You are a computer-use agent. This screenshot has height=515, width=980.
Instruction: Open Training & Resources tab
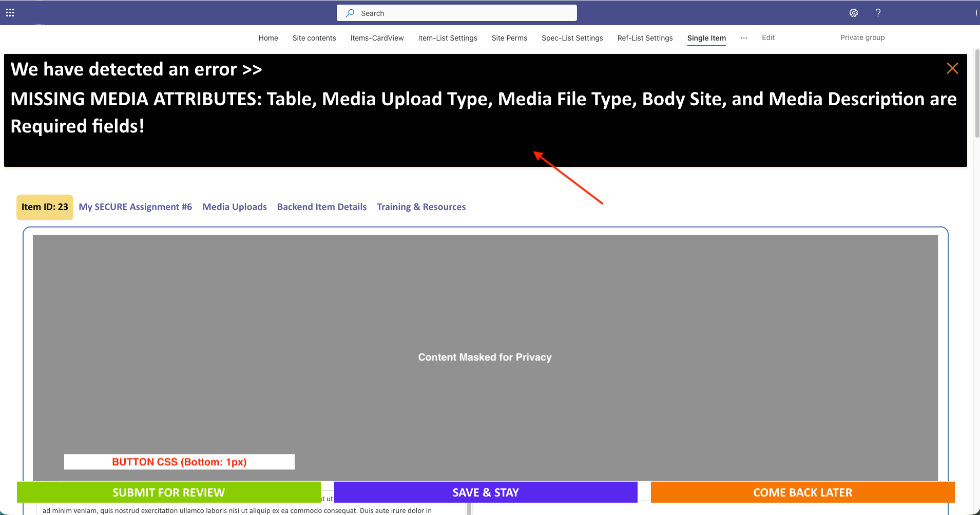tap(421, 207)
